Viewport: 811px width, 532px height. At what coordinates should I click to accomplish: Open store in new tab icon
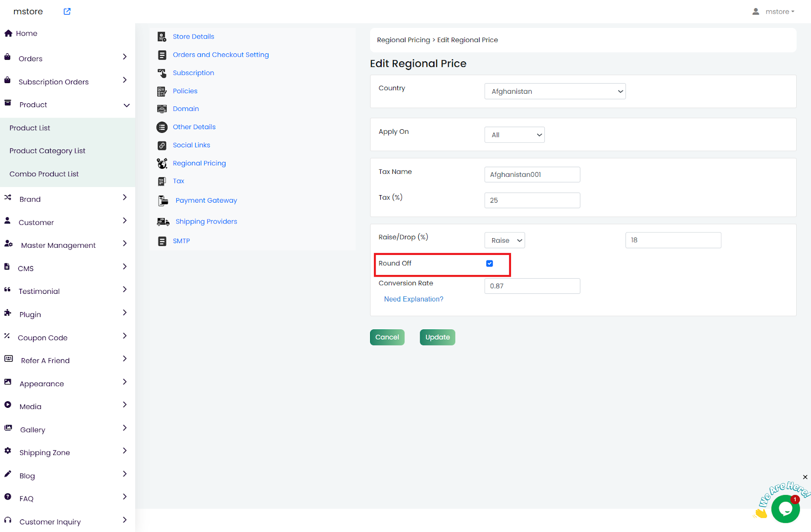67,12
